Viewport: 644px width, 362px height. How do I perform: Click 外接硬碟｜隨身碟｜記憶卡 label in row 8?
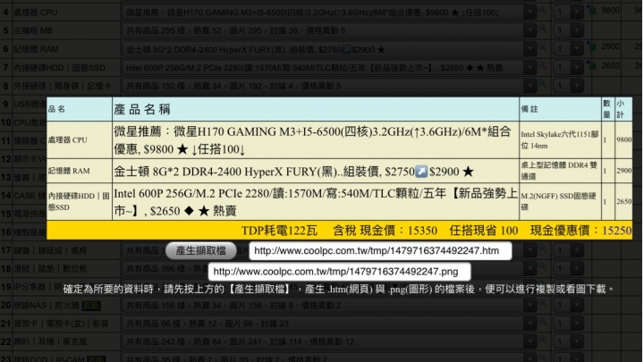tap(63, 86)
